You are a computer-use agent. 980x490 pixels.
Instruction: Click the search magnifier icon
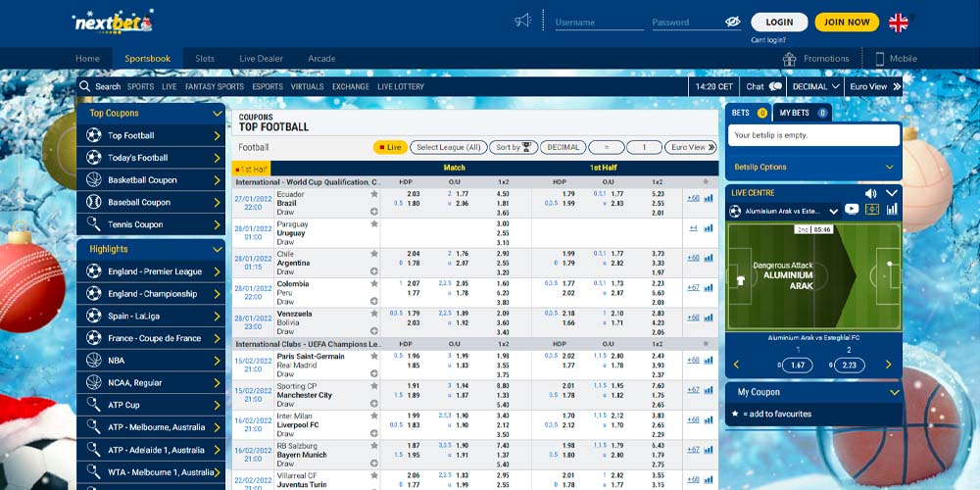point(86,86)
